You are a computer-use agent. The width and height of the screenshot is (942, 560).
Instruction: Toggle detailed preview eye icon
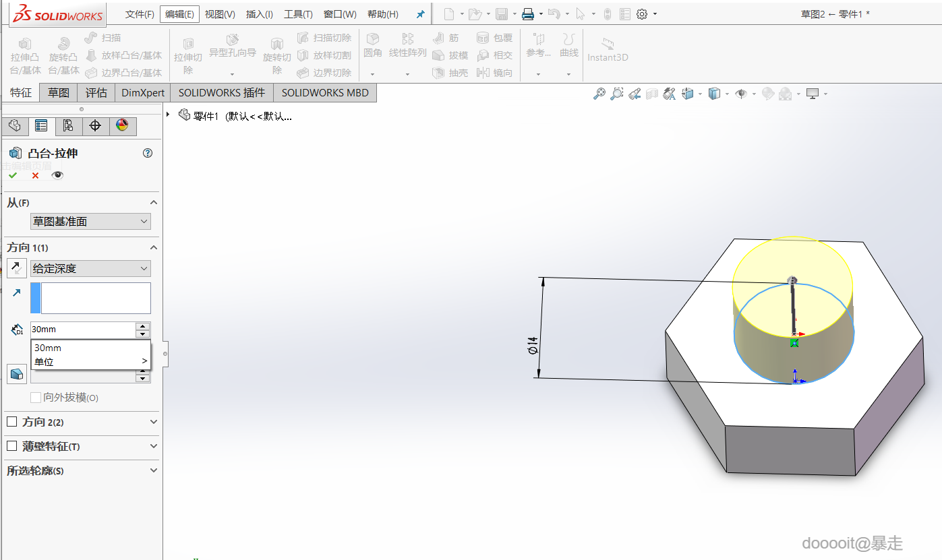coord(58,175)
